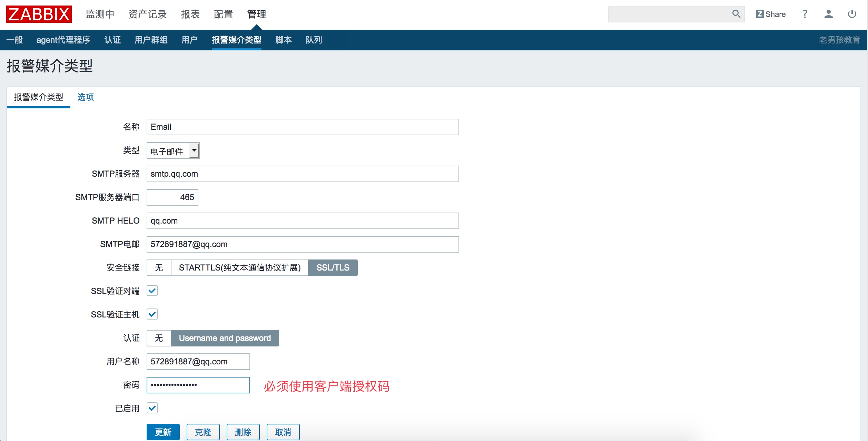Focus the 名称 Email field
The height and width of the screenshot is (441, 868).
303,127
